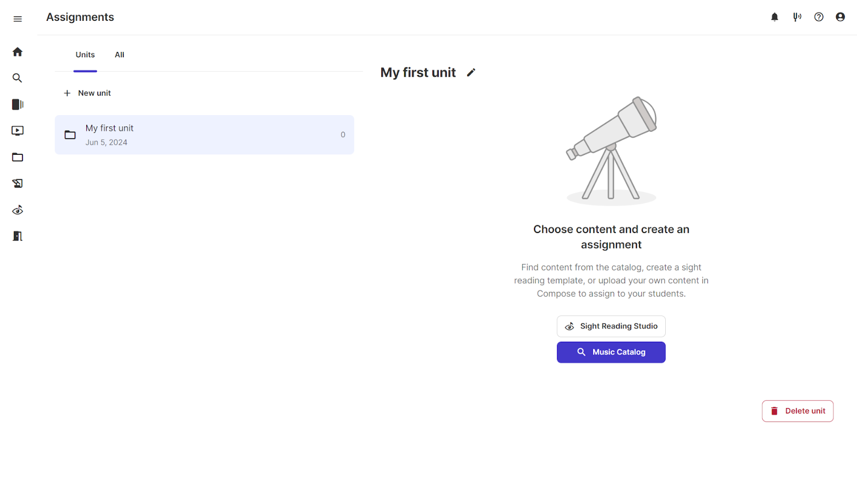Screen dimensions: 857x504
Task: Open the Music Catalog button
Action: [611, 352]
